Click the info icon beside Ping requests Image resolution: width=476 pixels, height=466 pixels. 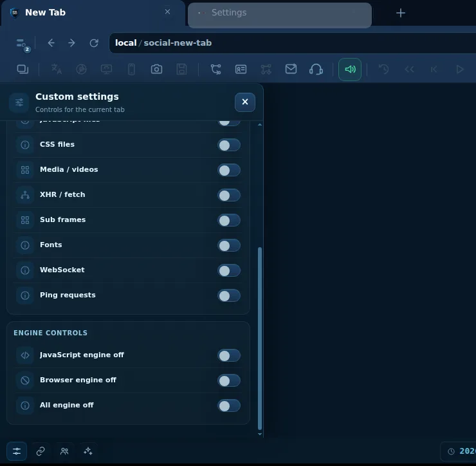click(x=25, y=295)
